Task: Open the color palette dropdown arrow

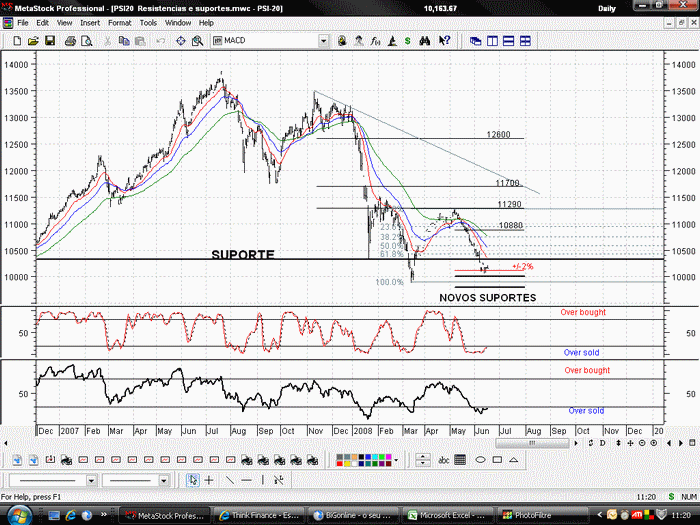Action: click(x=396, y=460)
